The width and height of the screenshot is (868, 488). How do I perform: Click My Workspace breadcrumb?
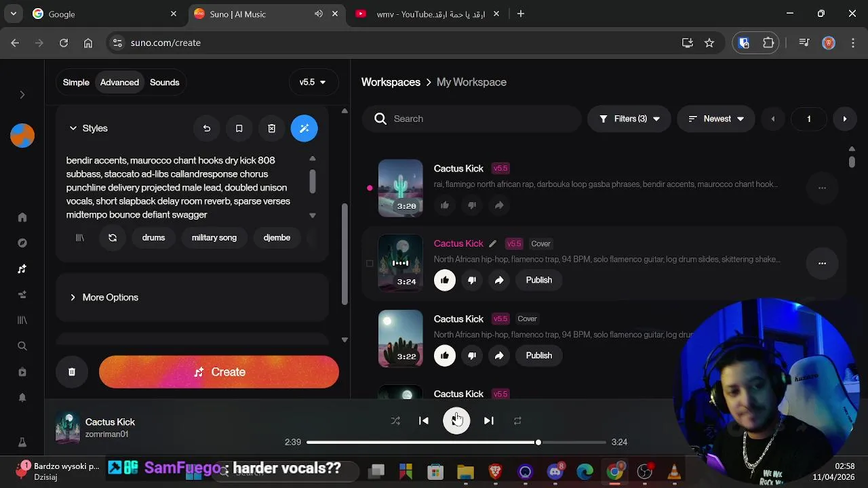click(x=471, y=82)
